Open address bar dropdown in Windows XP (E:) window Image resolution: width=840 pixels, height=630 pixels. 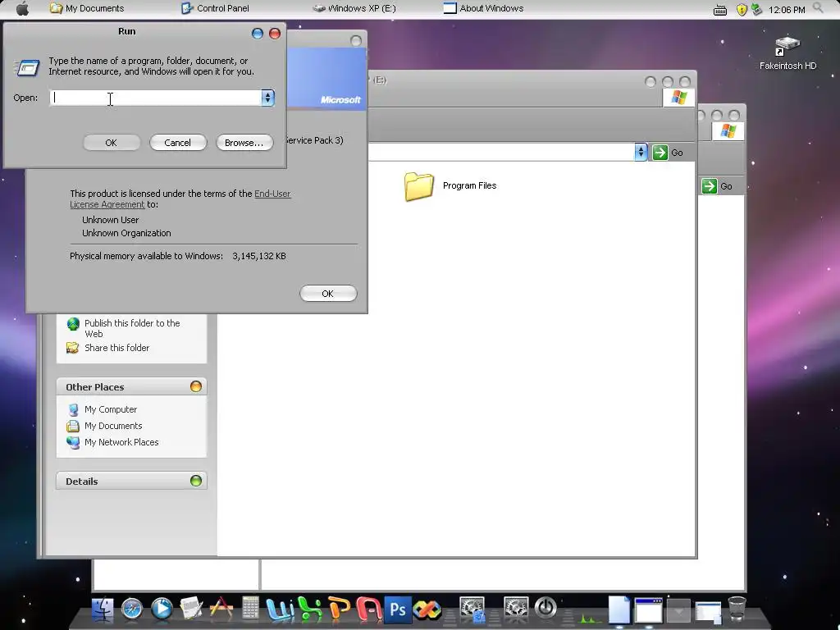point(641,152)
